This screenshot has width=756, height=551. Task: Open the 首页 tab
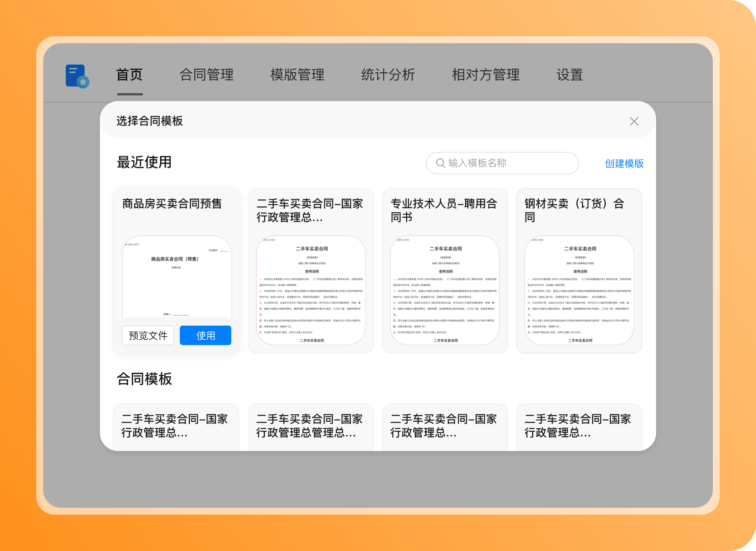[129, 75]
